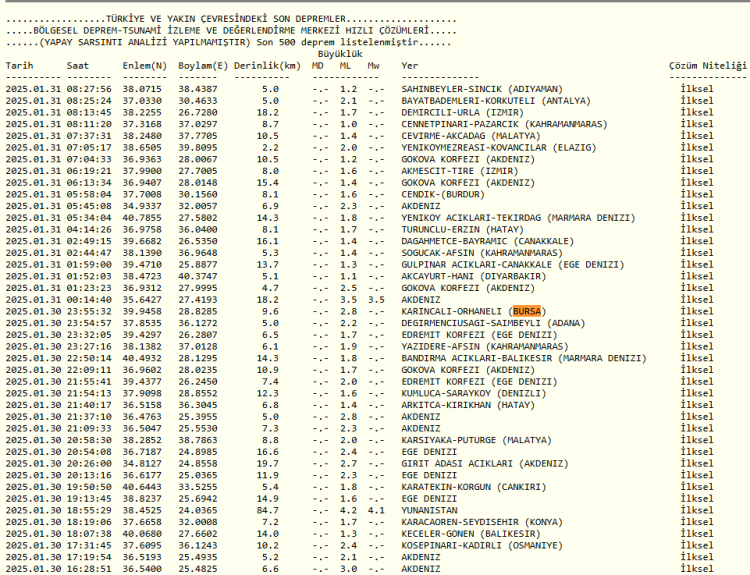Select the BAYATBADEMLERI-KORKUTELI (ANTALYA) entry

click(496, 100)
